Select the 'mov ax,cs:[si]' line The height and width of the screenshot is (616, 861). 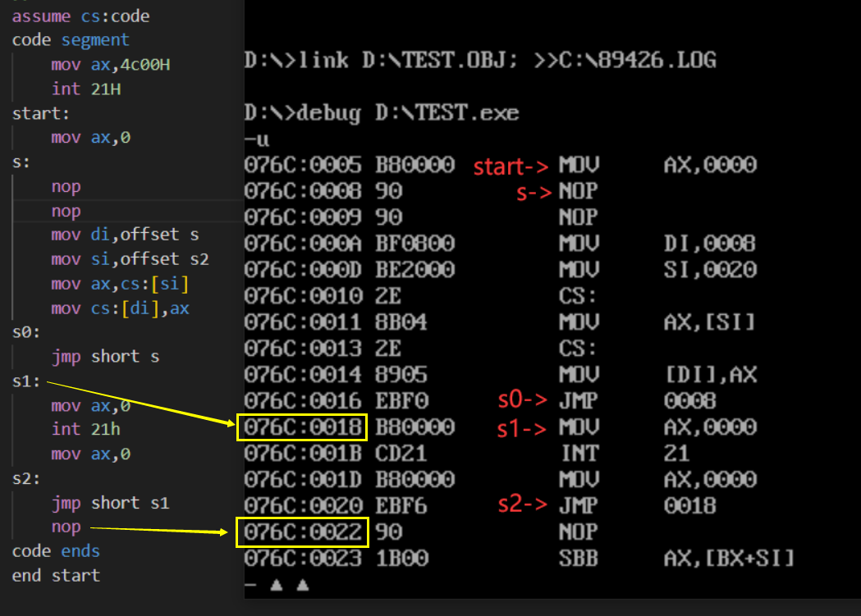coord(121,284)
